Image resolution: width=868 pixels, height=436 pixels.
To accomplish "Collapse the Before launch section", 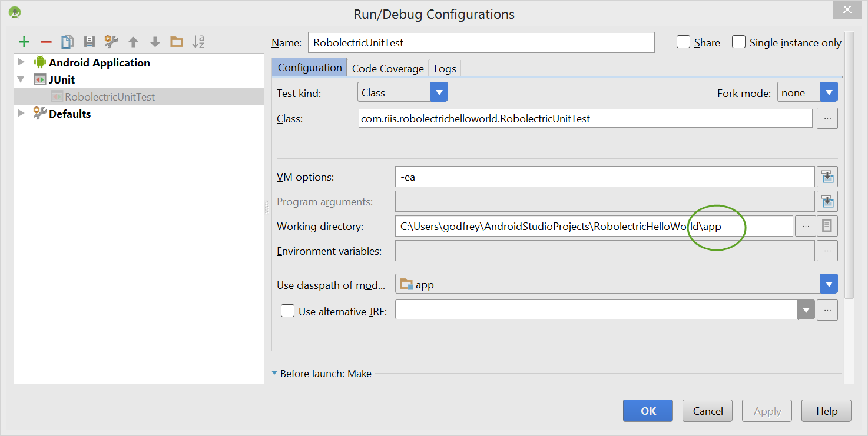I will pos(274,373).
